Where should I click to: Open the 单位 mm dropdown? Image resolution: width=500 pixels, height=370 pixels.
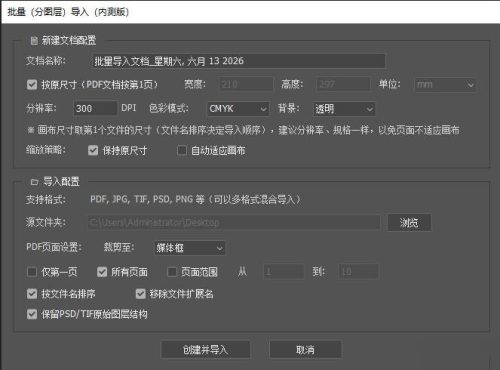point(445,85)
